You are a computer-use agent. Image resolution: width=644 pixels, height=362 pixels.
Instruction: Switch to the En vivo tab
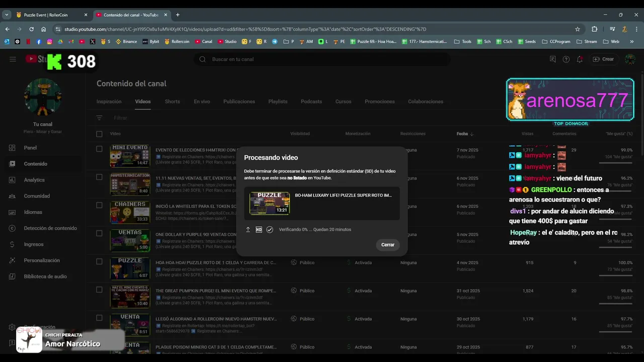point(202,102)
